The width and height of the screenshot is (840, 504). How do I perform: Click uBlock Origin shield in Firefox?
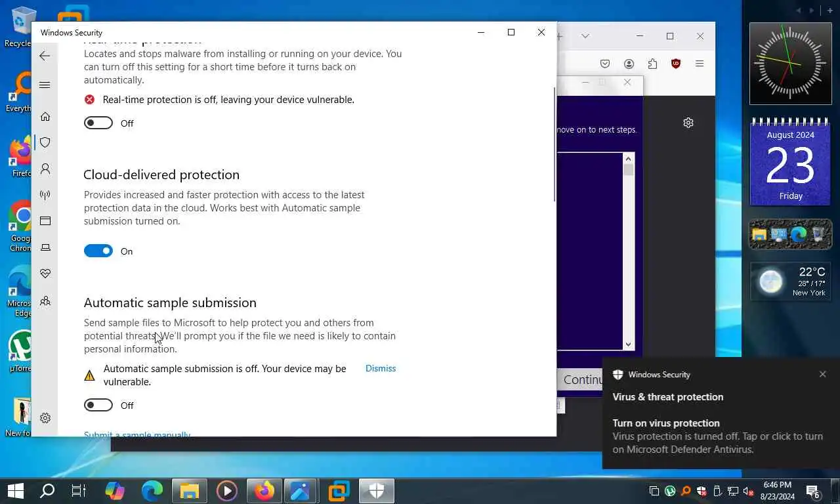675,64
